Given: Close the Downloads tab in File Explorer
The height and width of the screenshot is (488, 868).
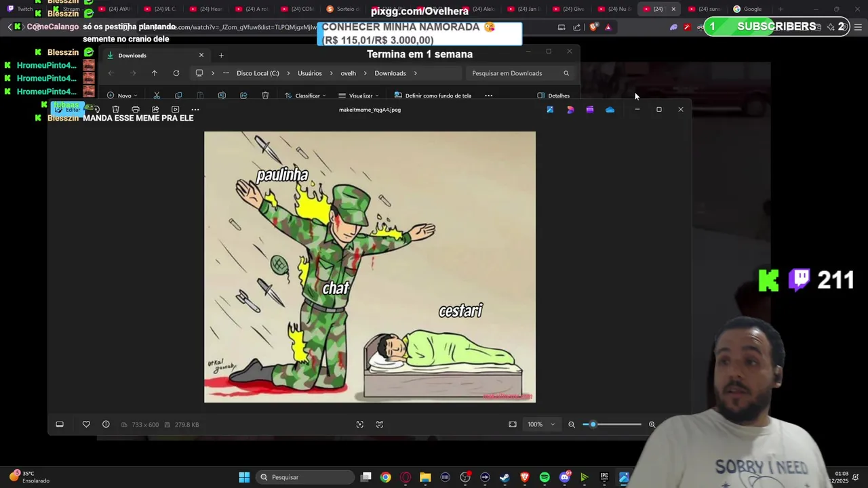Looking at the screenshot, I should point(201,55).
